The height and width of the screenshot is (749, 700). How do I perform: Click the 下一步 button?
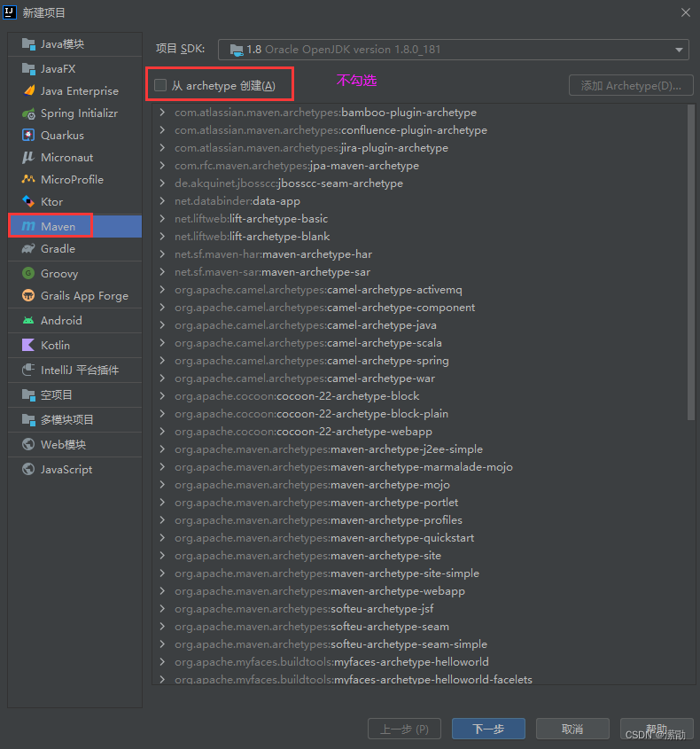(488, 729)
